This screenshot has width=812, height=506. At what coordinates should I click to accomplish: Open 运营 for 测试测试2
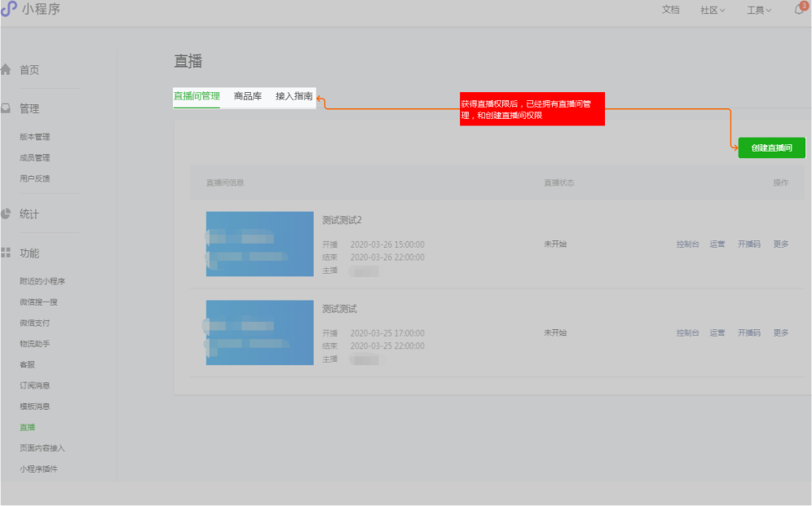pyautogui.click(x=717, y=244)
